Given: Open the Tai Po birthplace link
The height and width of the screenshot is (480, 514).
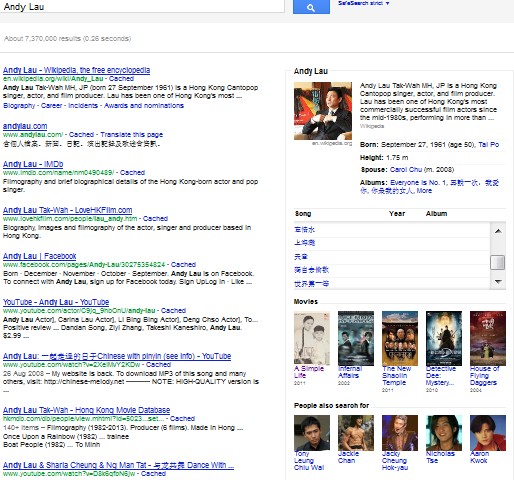Looking at the screenshot, I should [488, 145].
